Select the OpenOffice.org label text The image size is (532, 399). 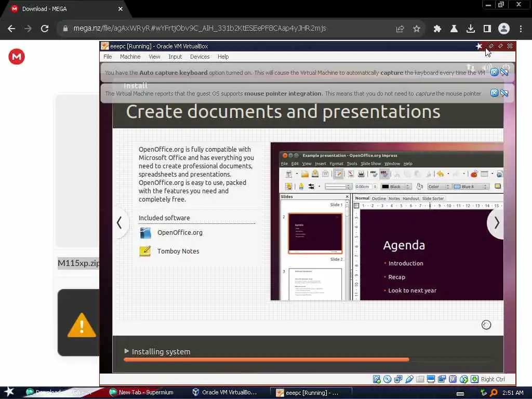(x=180, y=233)
